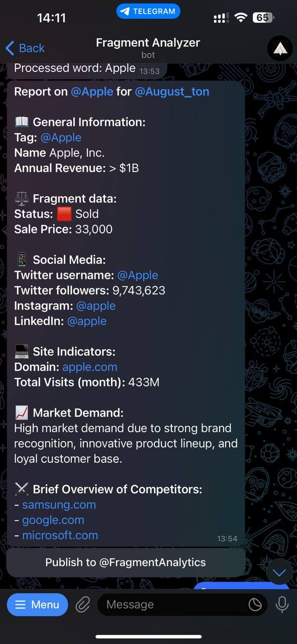Open the @August_ton mention link
This screenshot has height=644, width=297.
point(172,92)
